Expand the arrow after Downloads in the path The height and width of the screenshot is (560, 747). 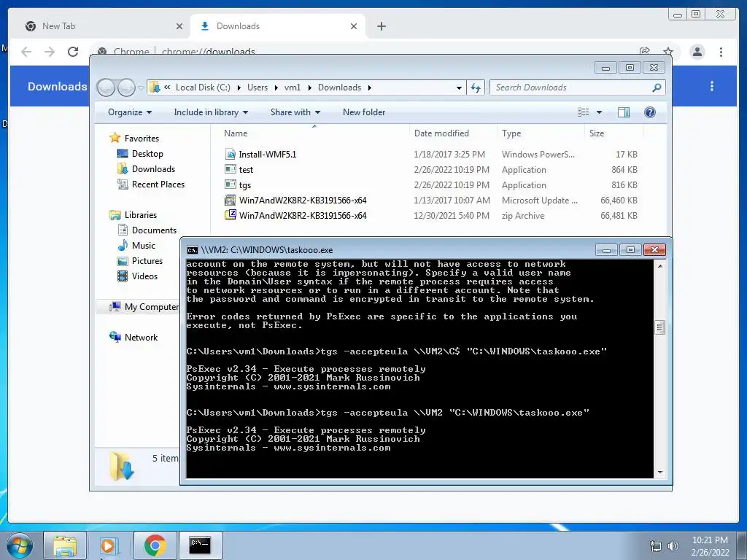click(x=370, y=87)
